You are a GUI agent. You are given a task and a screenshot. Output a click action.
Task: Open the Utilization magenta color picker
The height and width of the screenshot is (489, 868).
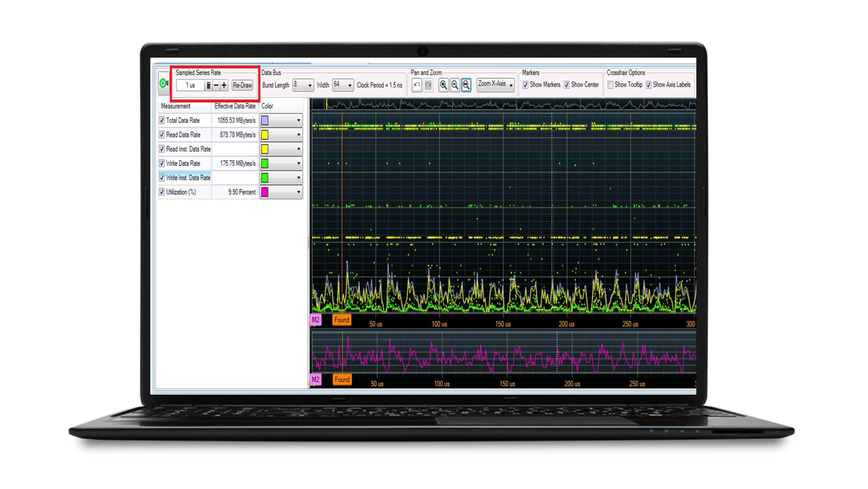281,192
